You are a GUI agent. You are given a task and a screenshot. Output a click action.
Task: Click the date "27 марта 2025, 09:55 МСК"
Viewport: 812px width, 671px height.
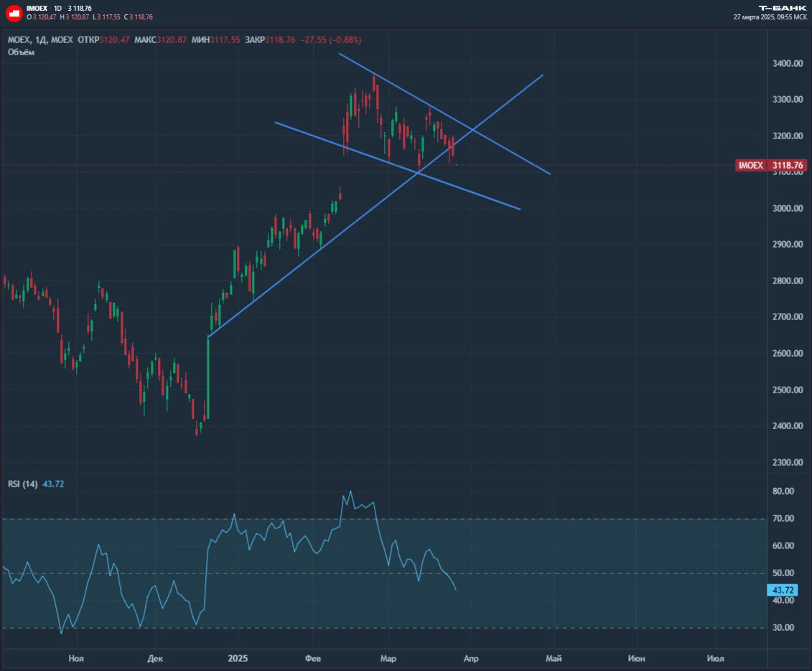pos(770,17)
